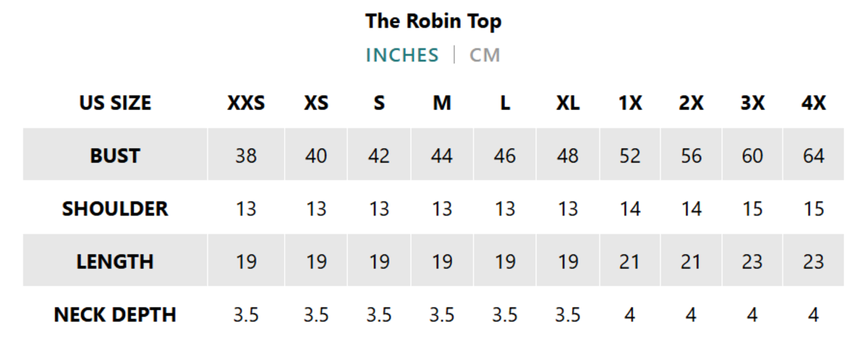Click the title The Robin Top
This screenshot has width=868, height=339.
click(x=433, y=21)
